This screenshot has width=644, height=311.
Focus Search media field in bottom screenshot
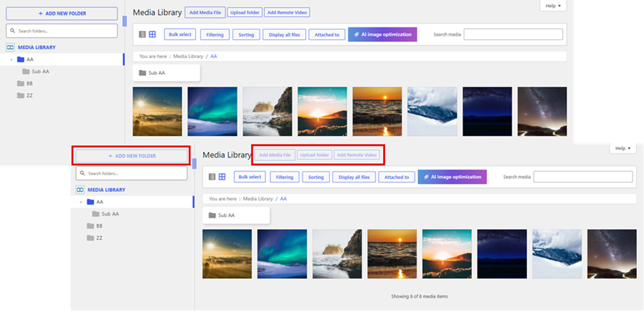583,177
